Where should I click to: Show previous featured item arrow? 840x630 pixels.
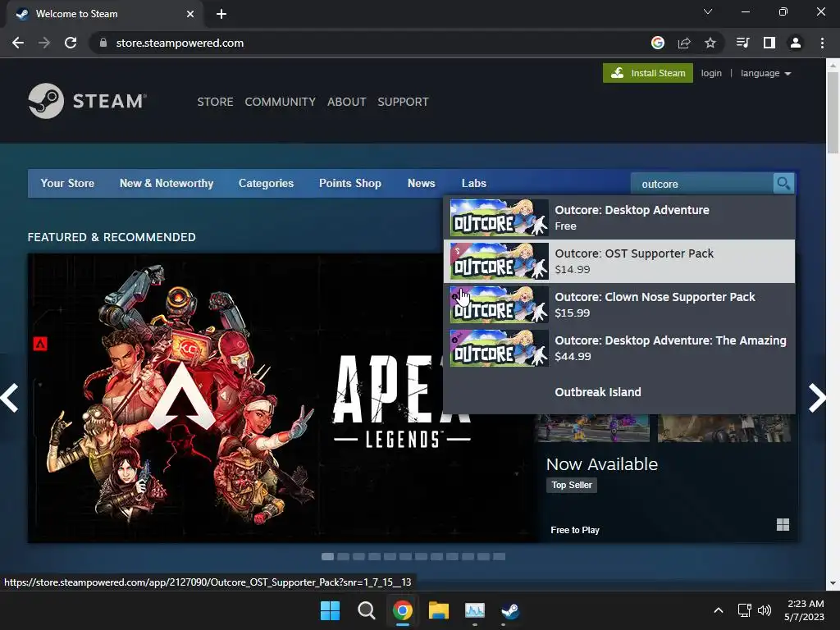point(10,398)
